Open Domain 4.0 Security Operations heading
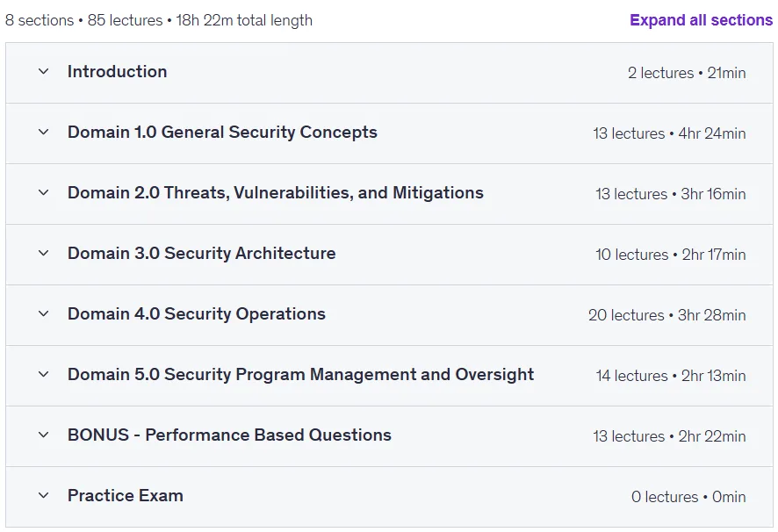778x532 pixels. tap(197, 313)
